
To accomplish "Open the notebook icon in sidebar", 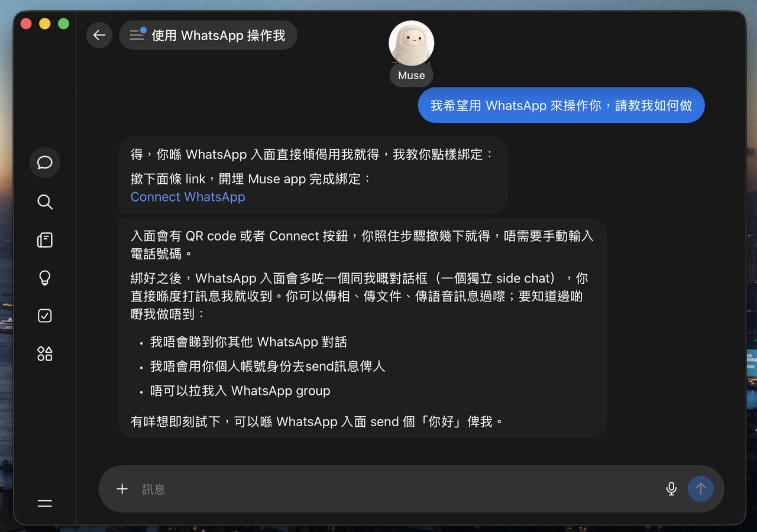I will click(x=45, y=240).
